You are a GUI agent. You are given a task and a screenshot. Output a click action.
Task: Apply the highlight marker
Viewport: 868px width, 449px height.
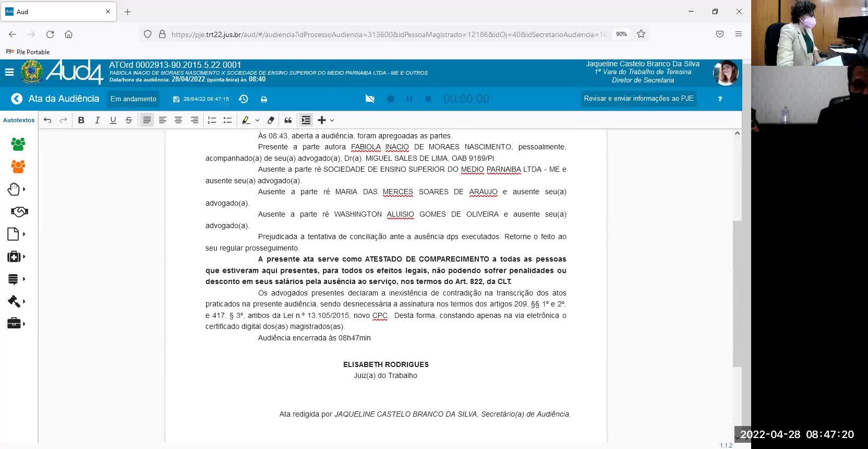click(246, 120)
